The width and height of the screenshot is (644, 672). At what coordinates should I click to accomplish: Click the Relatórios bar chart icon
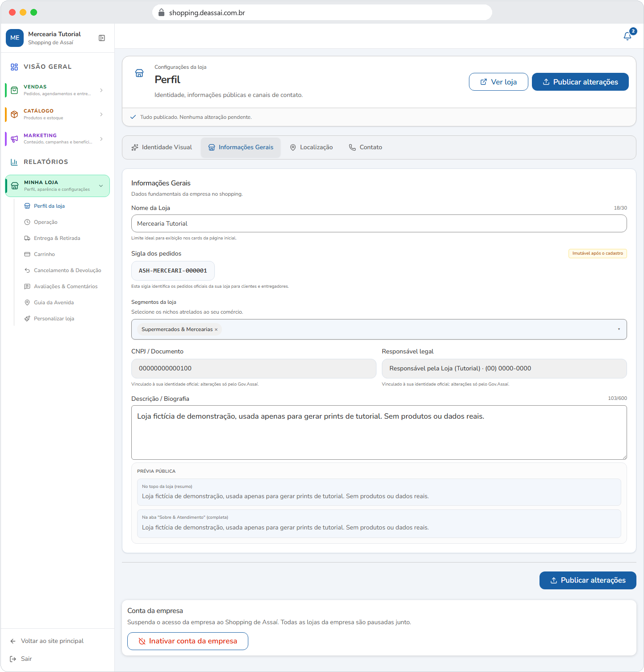[x=14, y=162]
